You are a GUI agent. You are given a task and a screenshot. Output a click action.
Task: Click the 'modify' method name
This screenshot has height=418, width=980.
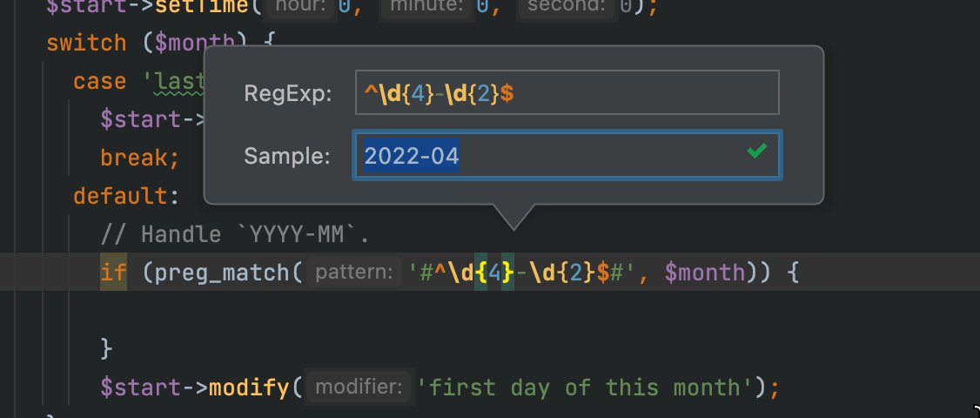(x=249, y=388)
